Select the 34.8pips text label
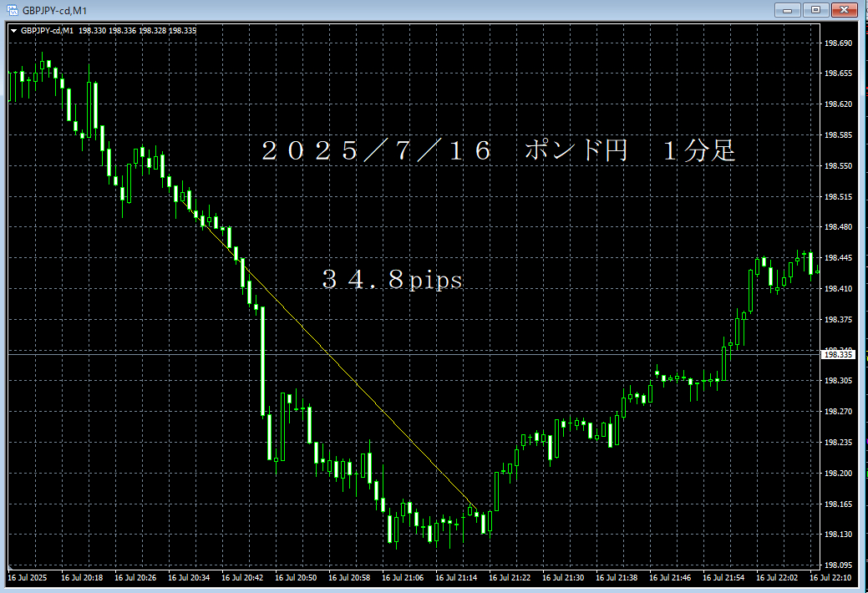868x593 pixels. click(x=392, y=281)
